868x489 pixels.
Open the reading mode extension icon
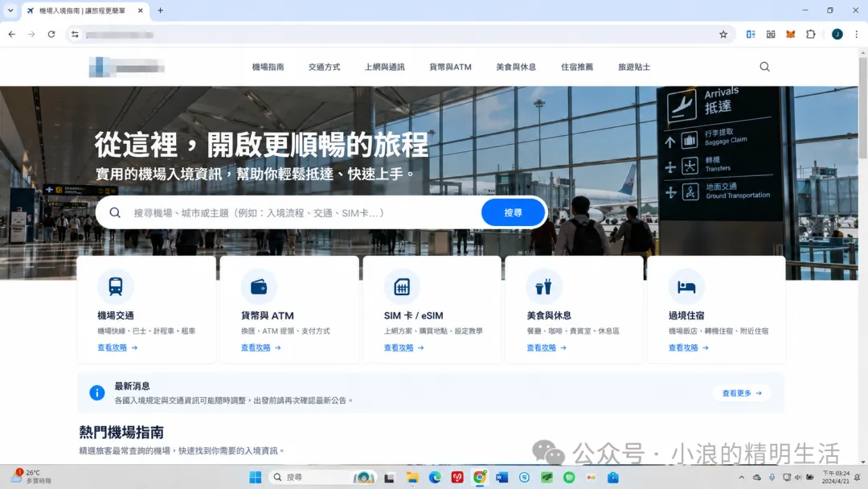point(771,35)
